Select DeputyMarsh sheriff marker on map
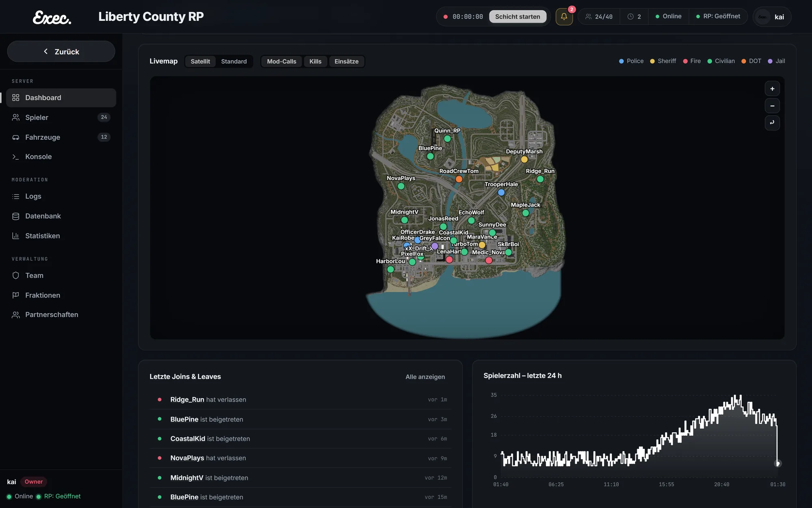This screenshot has height=508, width=812. click(524, 159)
